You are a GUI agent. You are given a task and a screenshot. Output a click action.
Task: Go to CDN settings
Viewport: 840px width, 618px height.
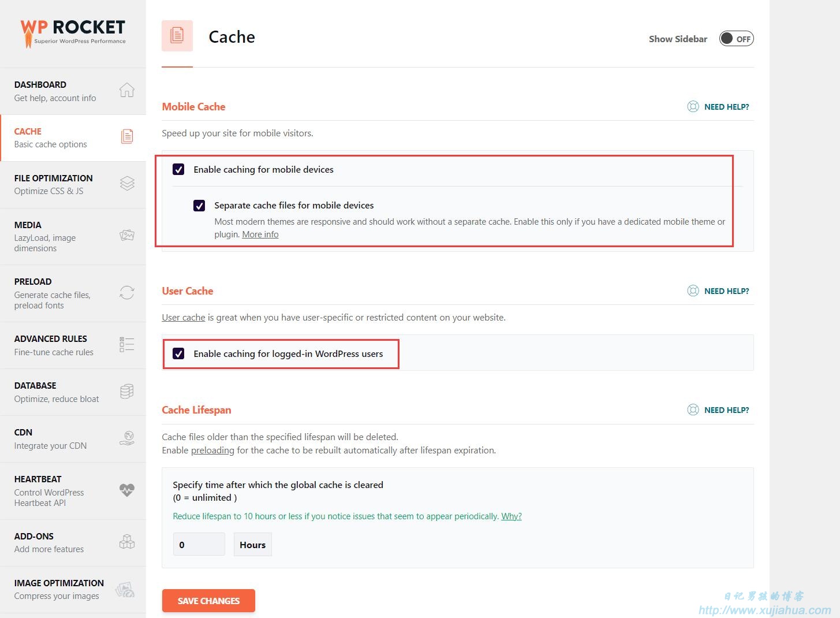[x=73, y=439]
